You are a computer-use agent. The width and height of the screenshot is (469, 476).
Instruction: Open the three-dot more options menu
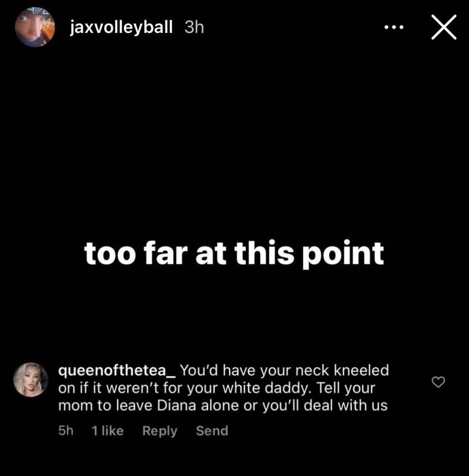click(x=394, y=28)
